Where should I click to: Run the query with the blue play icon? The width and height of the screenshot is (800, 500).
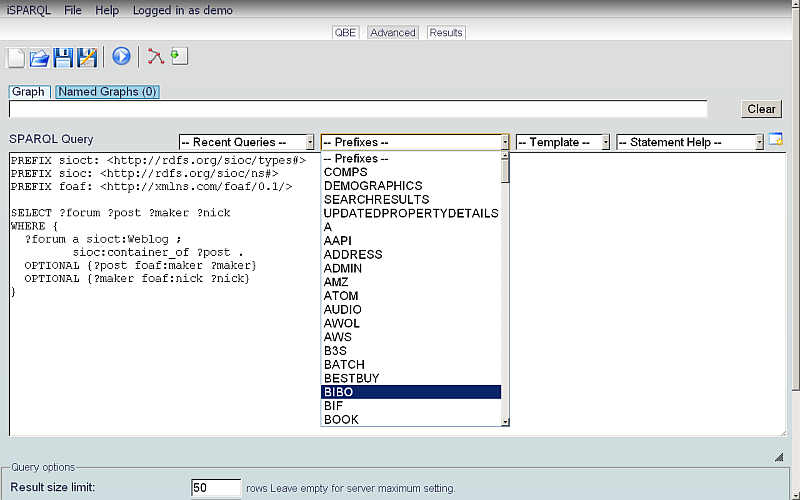click(x=121, y=56)
